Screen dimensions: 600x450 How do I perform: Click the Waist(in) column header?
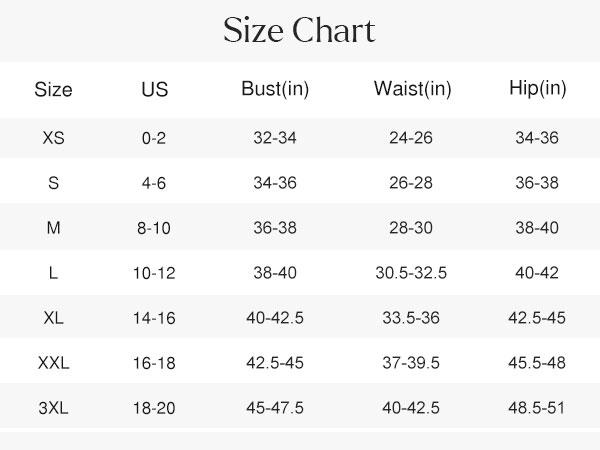(x=412, y=89)
